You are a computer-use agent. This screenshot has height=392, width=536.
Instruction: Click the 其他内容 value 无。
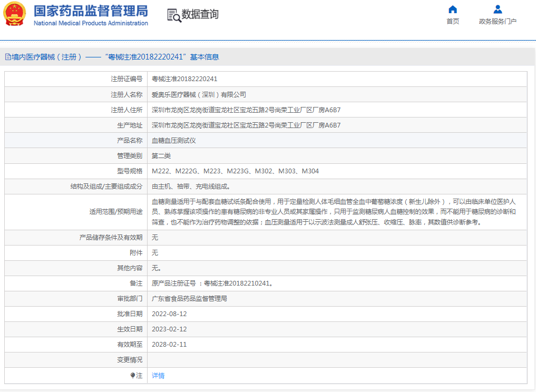157,268
